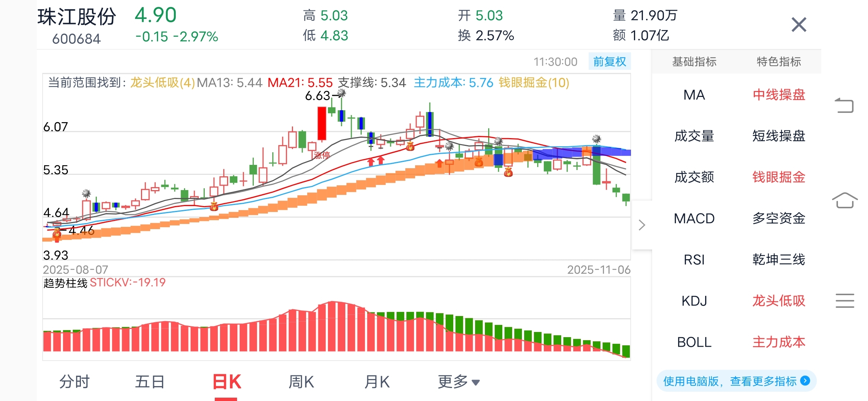
Task: Collapse the indicator side panel arrow
Action: (x=642, y=225)
